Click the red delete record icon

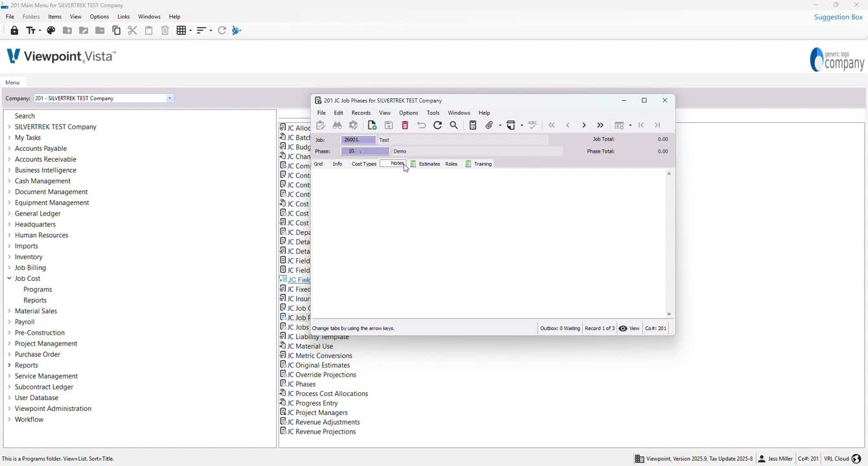click(405, 126)
